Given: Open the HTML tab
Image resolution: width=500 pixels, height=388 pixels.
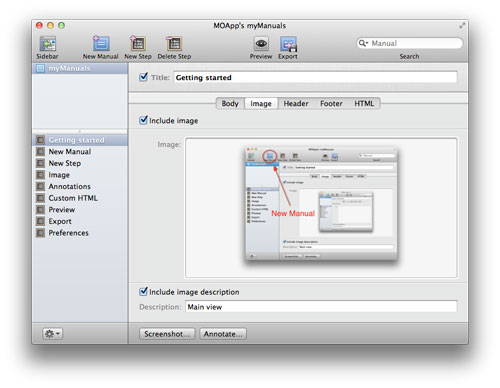Looking at the screenshot, I should (x=364, y=104).
